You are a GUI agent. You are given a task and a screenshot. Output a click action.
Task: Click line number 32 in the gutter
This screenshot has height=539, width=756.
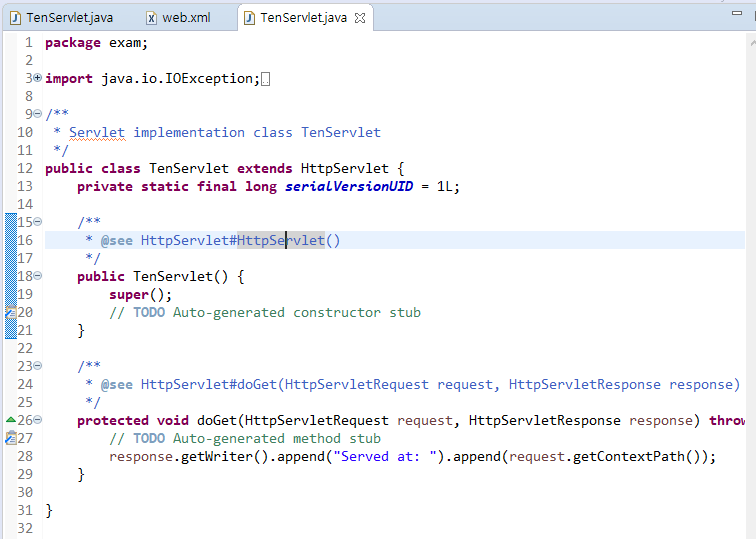(x=25, y=528)
